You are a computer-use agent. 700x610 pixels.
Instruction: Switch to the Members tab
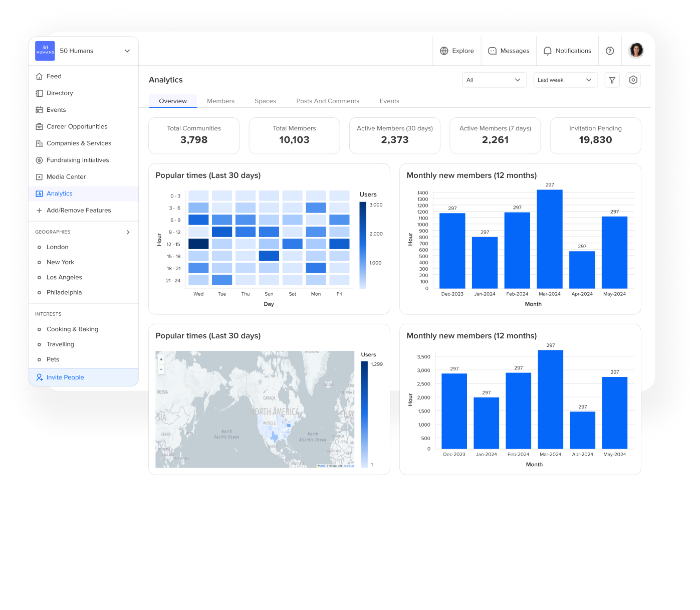pyautogui.click(x=220, y=101)
